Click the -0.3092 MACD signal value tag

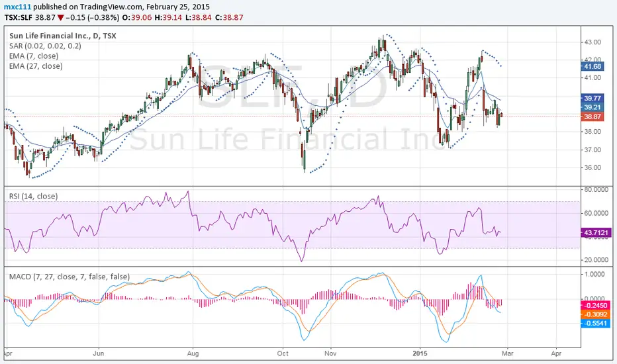[596, 314]
